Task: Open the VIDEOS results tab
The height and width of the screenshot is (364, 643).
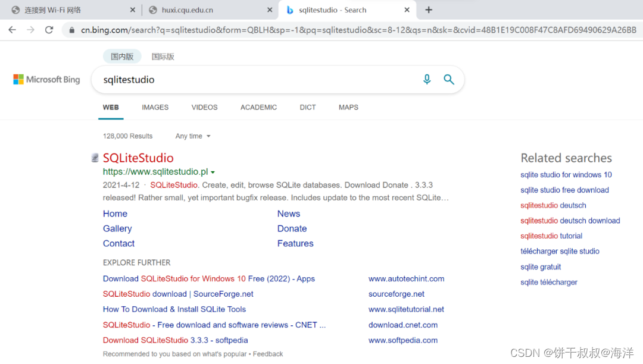Action: pyautogui.click(x=204, y=107)
